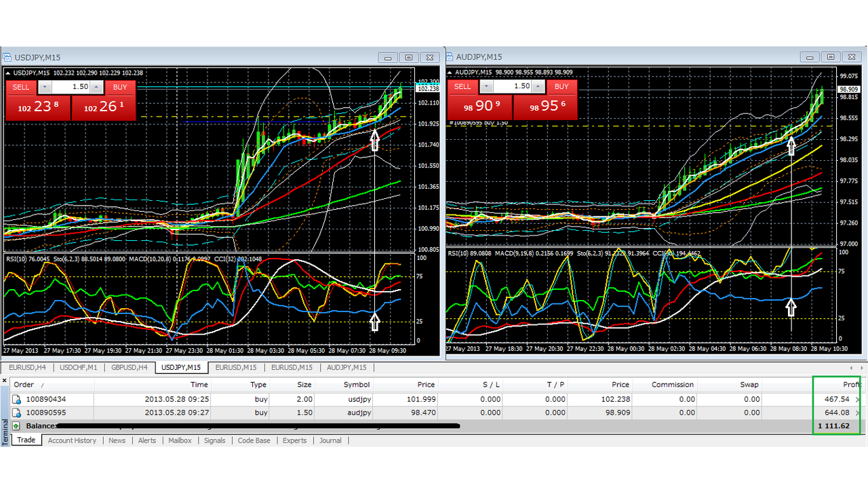The width and height of the screenshot is (868, 490).
Task: Open the Signals terminal tab
Action: [214, 440]
